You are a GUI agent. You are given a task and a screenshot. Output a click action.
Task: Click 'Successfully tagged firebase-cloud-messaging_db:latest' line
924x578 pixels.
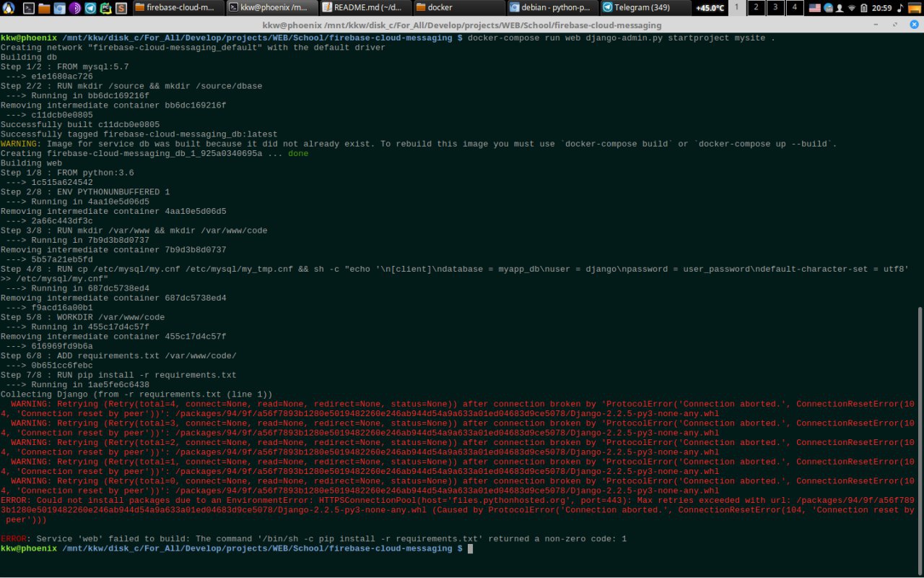tap(139, 134)
